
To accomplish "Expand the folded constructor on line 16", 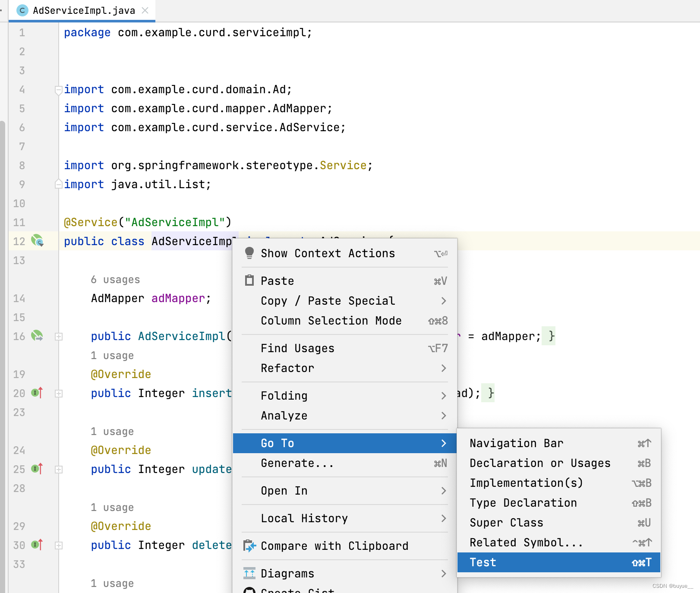I will point(59,337).
